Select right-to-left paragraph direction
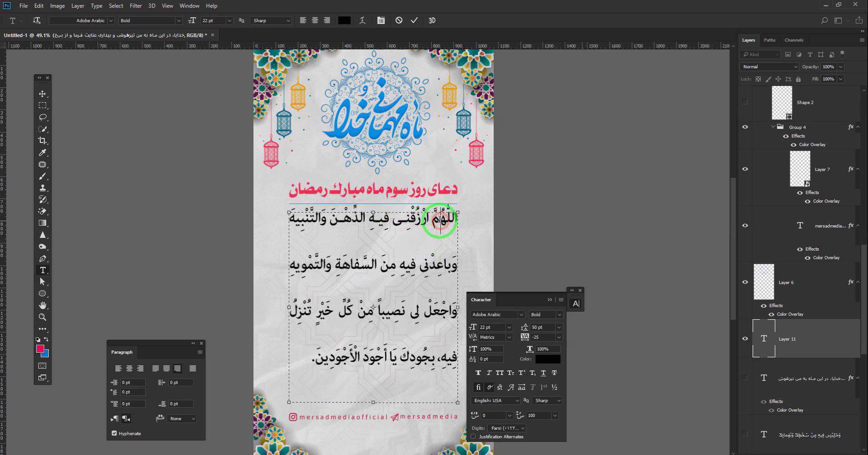The width and height of the screenshot is (868, 455). pyautogui.click(x=126, y=419)
